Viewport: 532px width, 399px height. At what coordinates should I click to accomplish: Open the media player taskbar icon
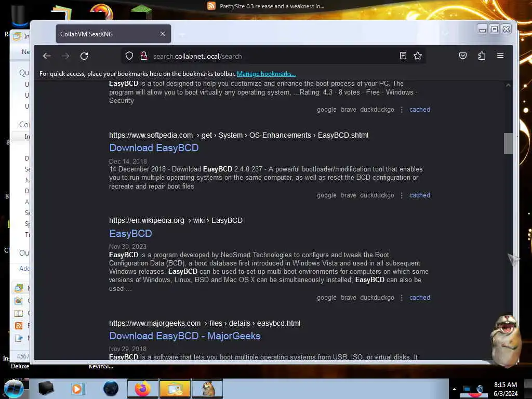[77, 389]
